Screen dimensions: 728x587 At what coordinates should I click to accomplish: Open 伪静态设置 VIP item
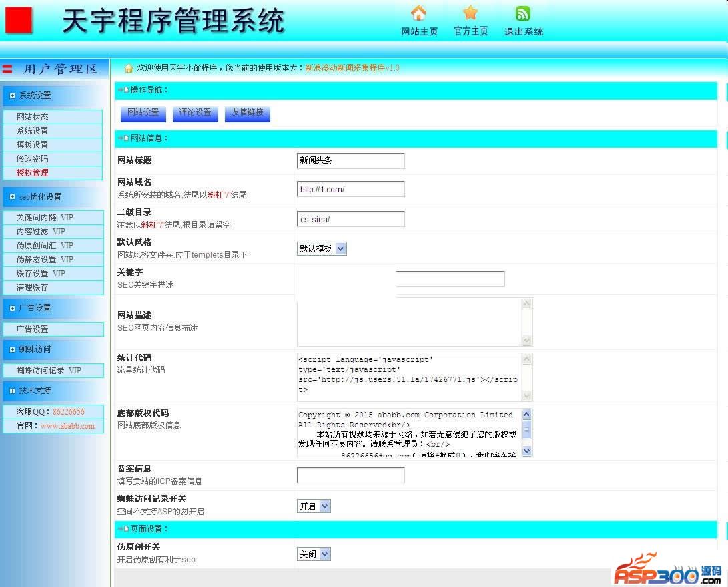[x=53, y=259]
